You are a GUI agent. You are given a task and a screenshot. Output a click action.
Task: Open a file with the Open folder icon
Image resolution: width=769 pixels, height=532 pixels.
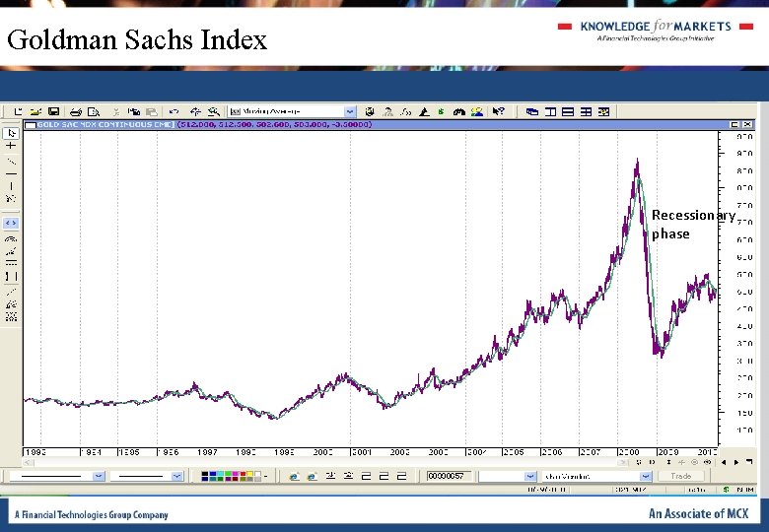(x=35, y=111)
